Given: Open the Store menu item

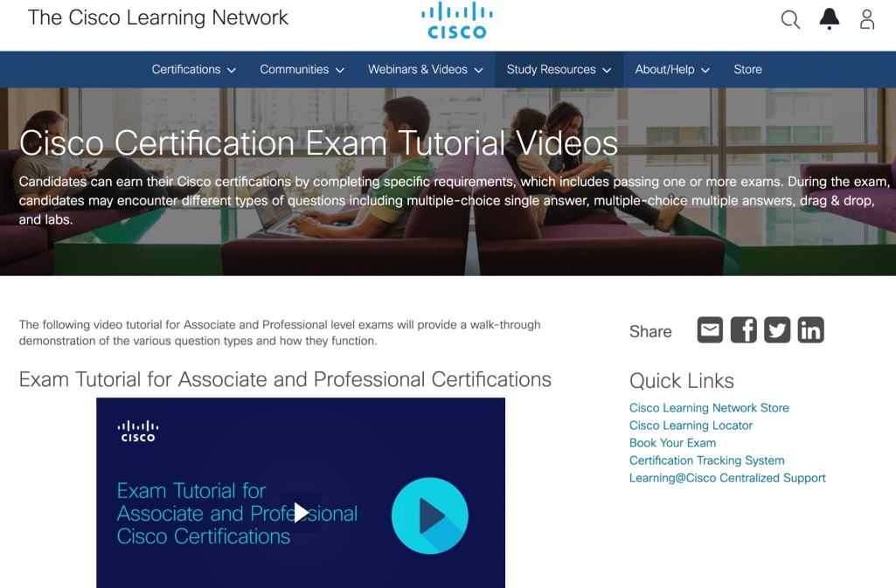Looking at the screenshot, I should pyautogui.click(x=747, y=70).
